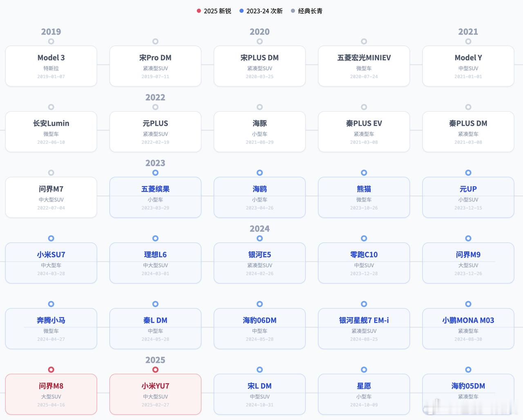The height and width of the screenshot is (420, 523).
Task: Open the 秦PLUS EV card
Action: 364,132
